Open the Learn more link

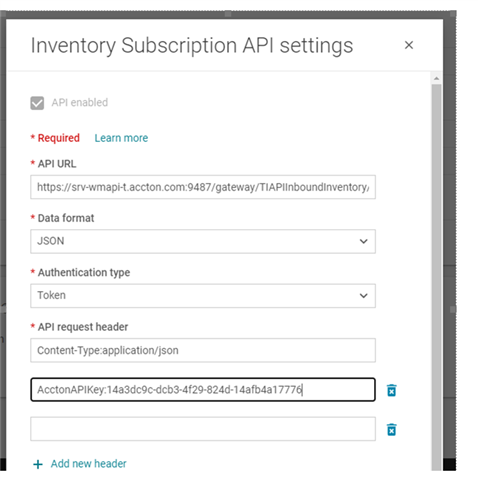(x=121, y=138)
